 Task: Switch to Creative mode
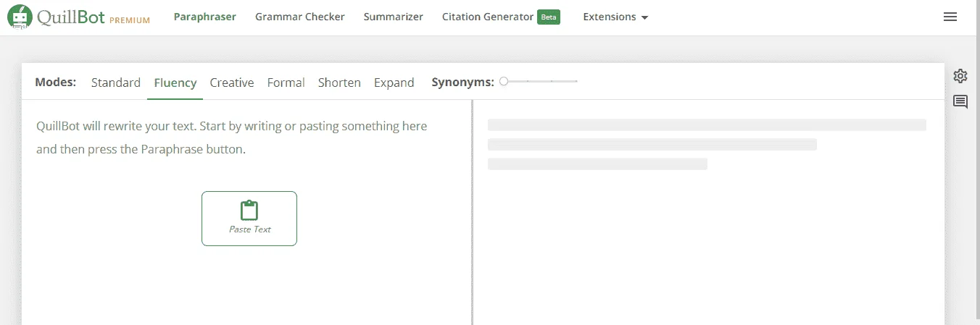tap(232, 83)
